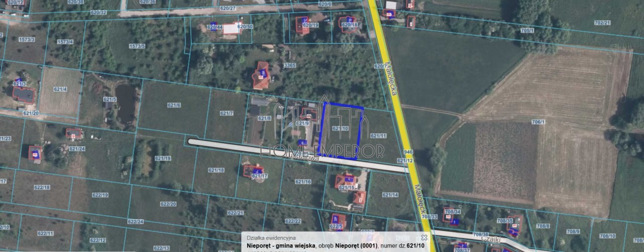Image resolution: width=644 pixels, height=252 pixels.
Task: Select parcel 622/19
Action: [100, 195]
